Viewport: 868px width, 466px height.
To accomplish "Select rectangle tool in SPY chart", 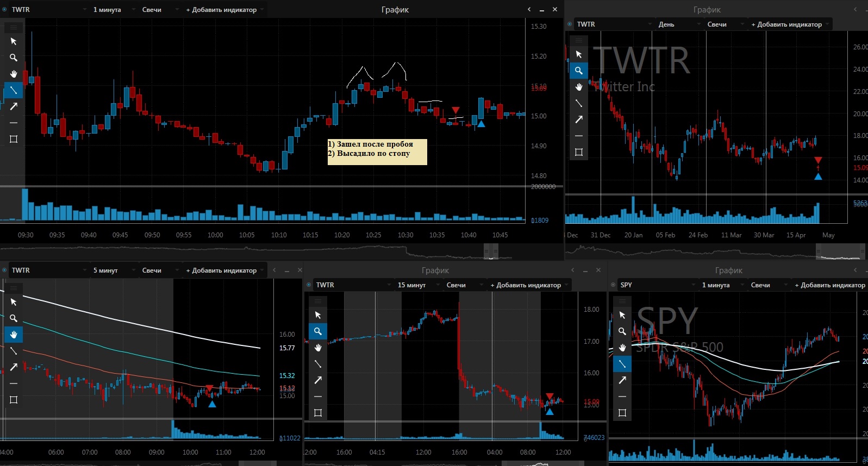I will [x=622, y=413].
